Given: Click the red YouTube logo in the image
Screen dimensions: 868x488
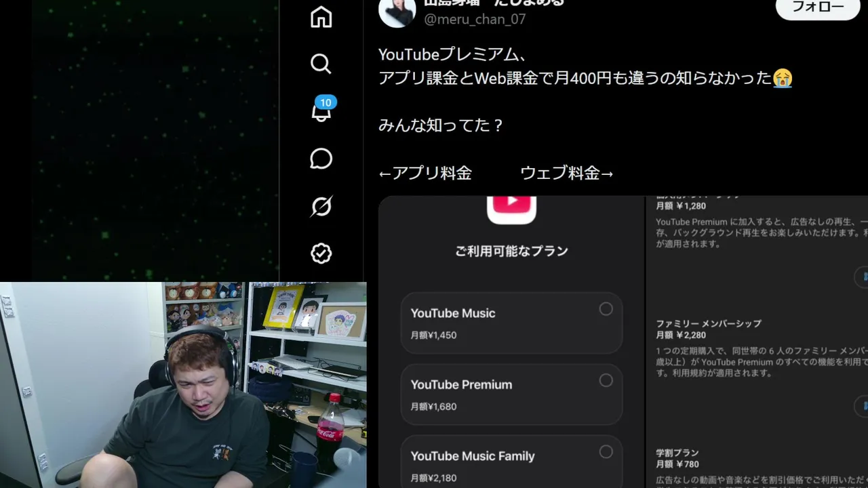Looking at the screenshot, I should 511,207.
